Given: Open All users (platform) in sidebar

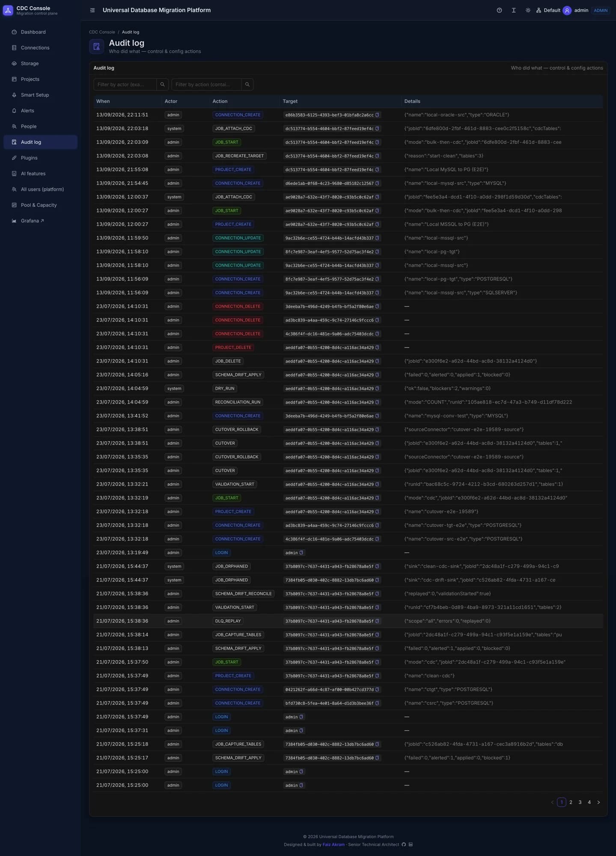Looking at the screenshot, I should (40, 189).
